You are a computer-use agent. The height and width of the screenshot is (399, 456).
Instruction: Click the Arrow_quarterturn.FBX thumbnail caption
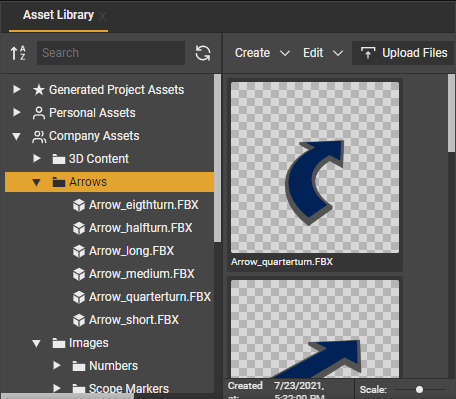coord(282,262)
